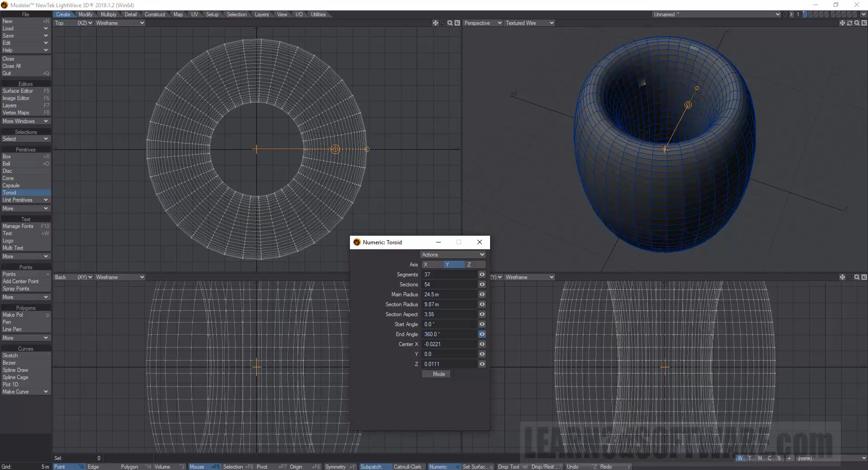Open the Modify menu tab
868x470 pixels.
click(x=85, y=14)
